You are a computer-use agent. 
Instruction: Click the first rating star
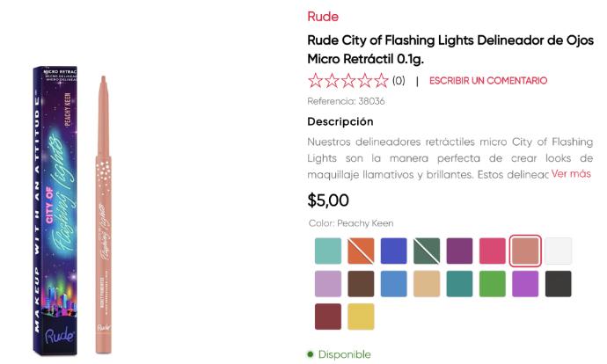click(x=316, y=81)
